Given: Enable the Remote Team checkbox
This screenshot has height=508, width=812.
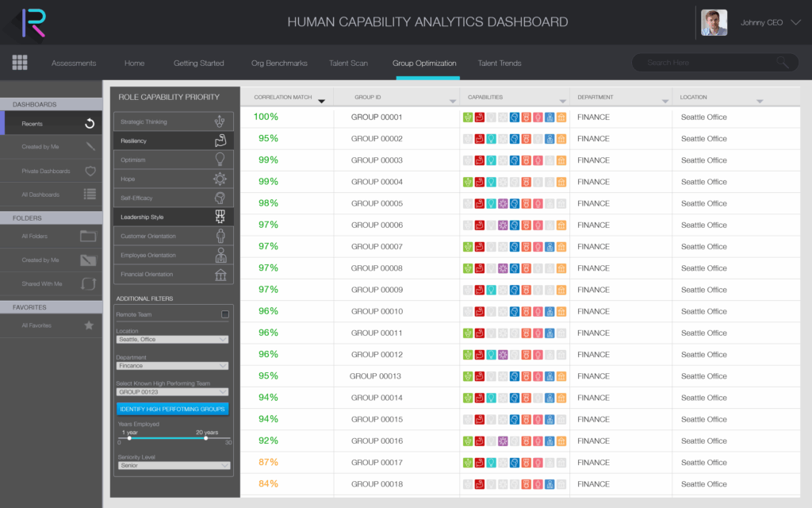Looking at the screenshot, I should click(225, 314).
